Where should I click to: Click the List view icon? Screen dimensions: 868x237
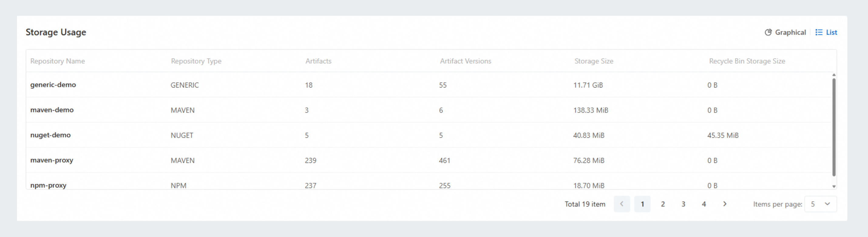819,33
